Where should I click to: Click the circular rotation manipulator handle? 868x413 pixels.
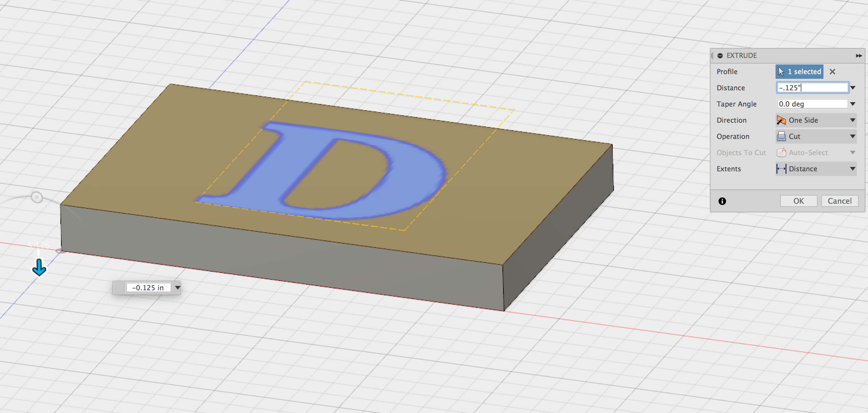37,197
